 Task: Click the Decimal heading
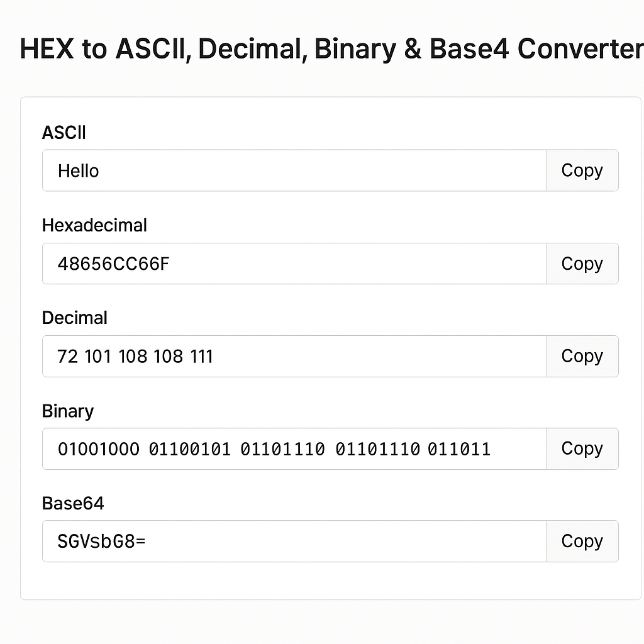tap(74, 318)
